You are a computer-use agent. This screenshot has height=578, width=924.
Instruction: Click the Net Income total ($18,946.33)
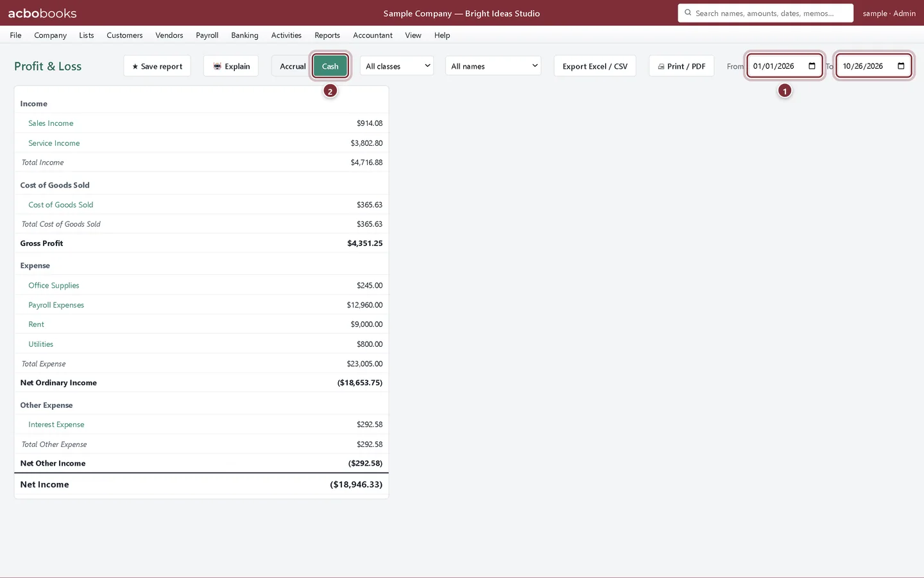click(x=356, y=485)
